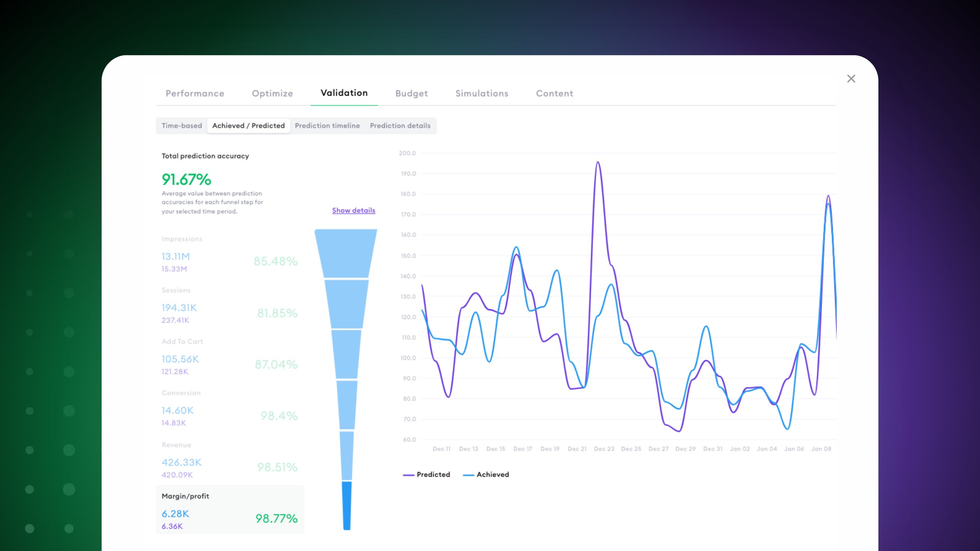Switch to the Content tab

(x=554, y=93)
